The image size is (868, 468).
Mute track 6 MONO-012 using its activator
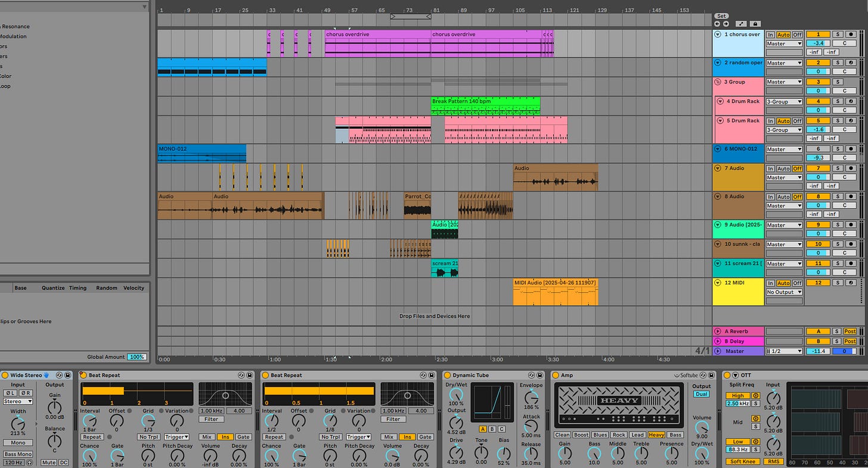[818, 149]
